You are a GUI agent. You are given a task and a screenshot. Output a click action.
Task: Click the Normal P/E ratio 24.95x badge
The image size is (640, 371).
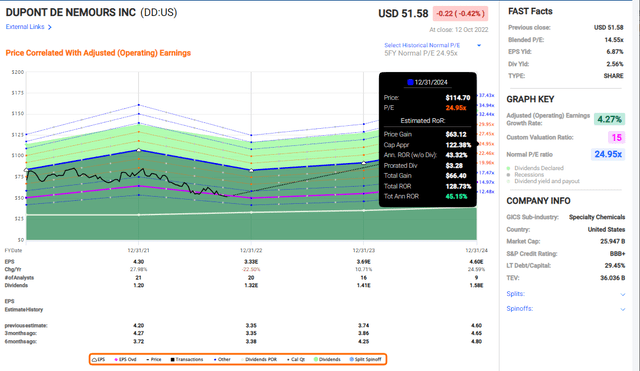tap(608, 154)
